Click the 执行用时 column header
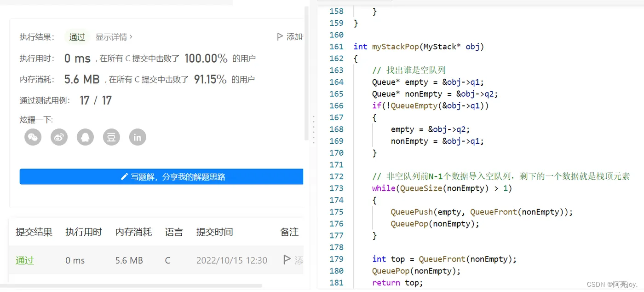Screen dimensions: 644x292 [84, 232]
